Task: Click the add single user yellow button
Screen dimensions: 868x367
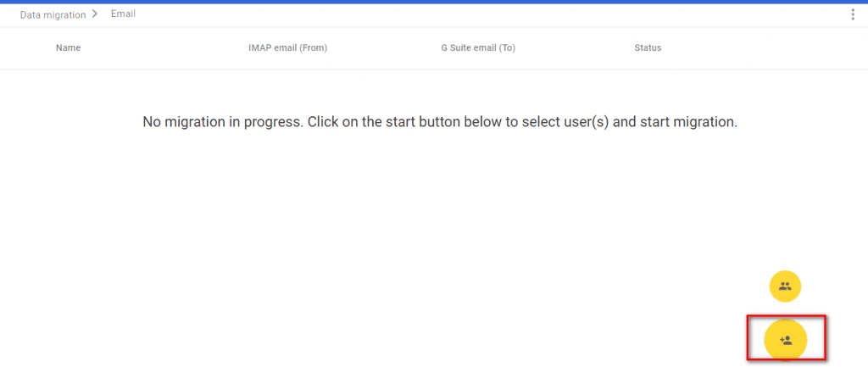Action: coord(786,340)
